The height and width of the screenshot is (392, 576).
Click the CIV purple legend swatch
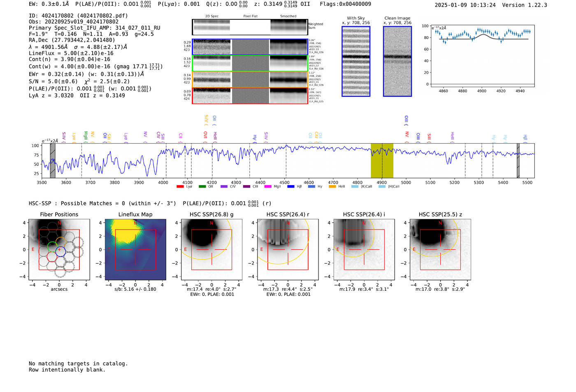[x=224, y=187]
